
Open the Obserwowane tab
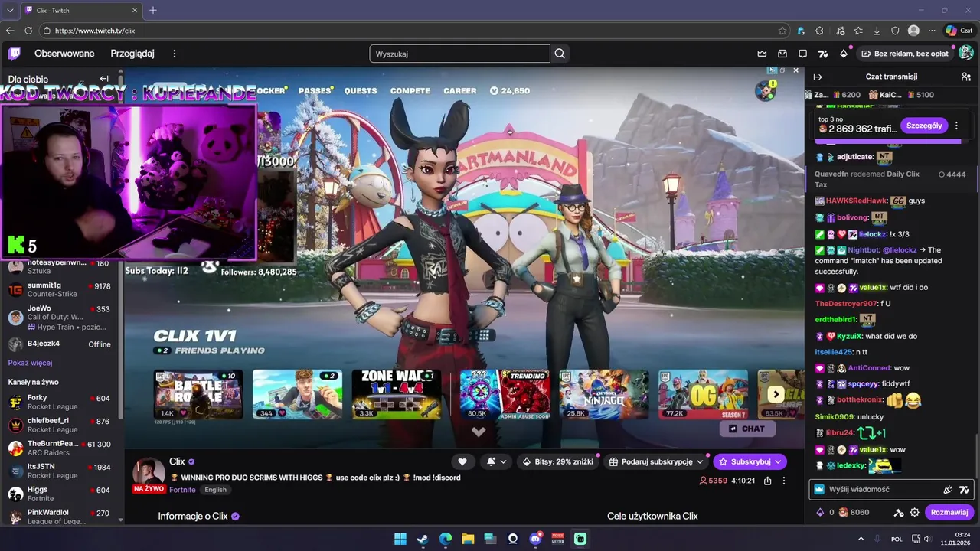coord(64,54)
